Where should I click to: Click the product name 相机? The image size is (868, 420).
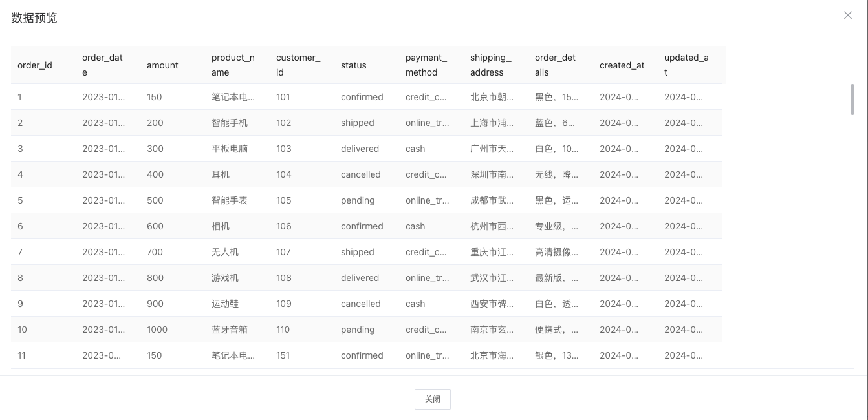coord(221,226)
